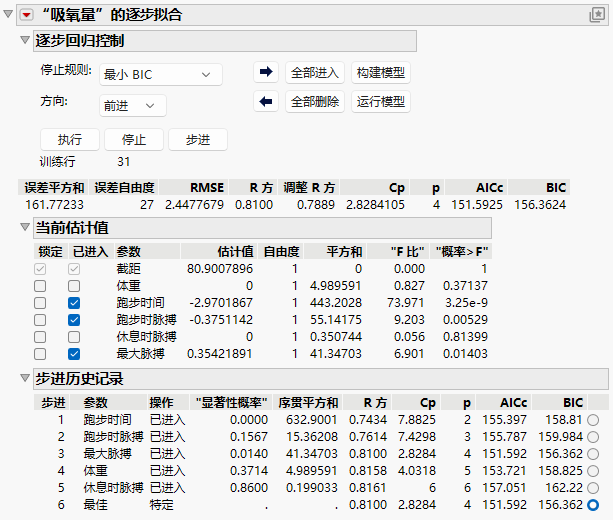613x520 pixels.
Task: Click the 步进 button
Action: pos(198,140)
